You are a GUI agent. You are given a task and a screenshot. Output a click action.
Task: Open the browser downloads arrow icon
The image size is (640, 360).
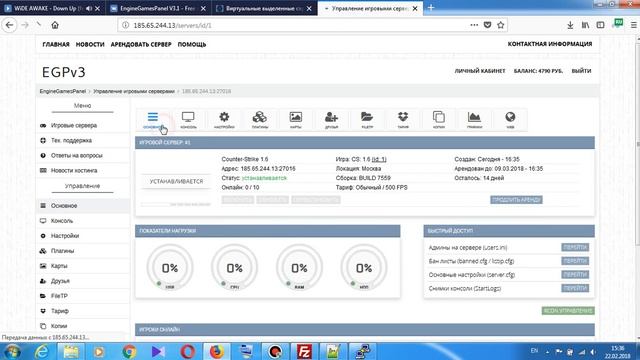click(x=570, y=25)
